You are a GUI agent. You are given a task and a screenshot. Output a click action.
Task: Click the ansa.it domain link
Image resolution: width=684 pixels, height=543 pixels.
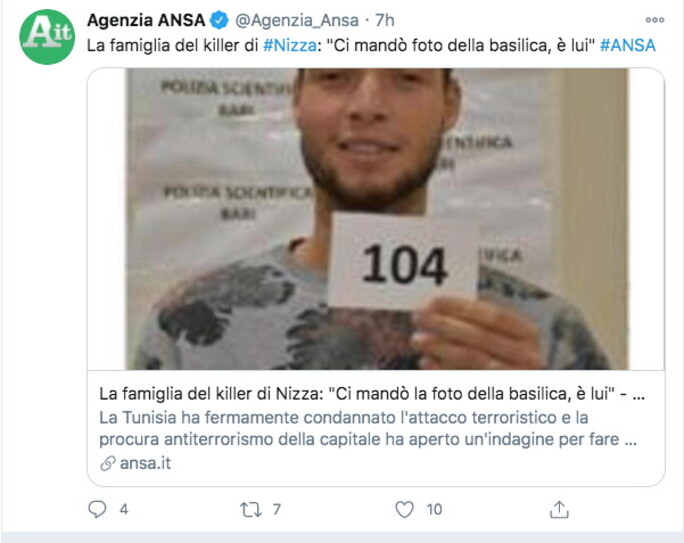(145, 463)
